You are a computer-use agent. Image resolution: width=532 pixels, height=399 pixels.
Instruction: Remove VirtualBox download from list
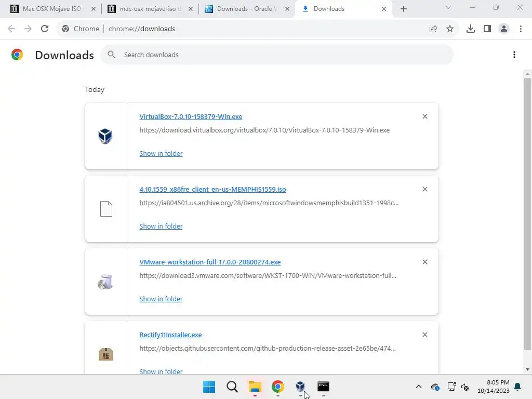click(425, 116)
